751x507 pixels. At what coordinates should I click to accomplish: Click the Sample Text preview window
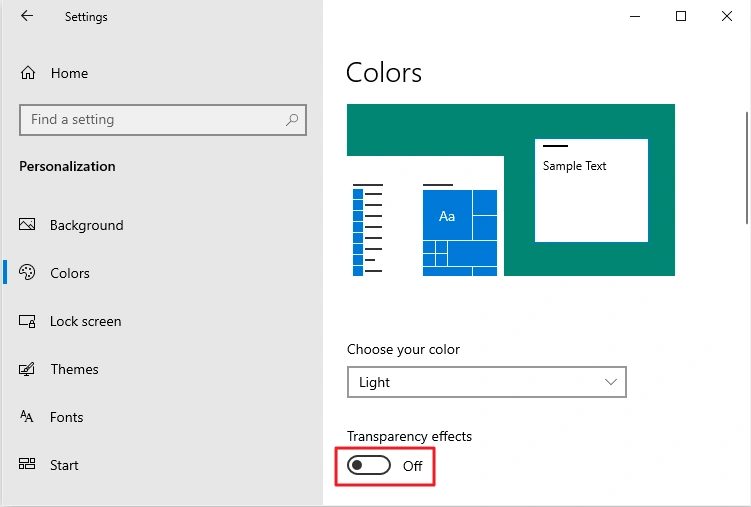click(x=592, y=191)
